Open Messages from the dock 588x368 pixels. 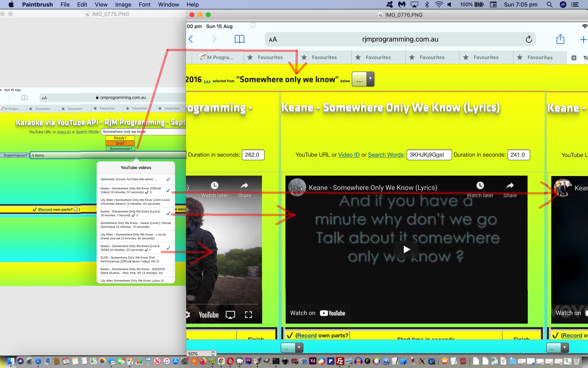coord(111,361)
